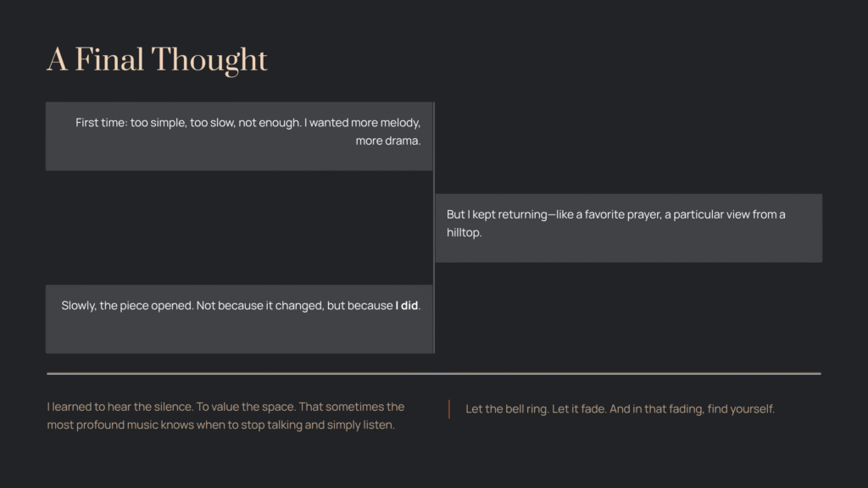Click the words "more drama."

pos(388,141)
